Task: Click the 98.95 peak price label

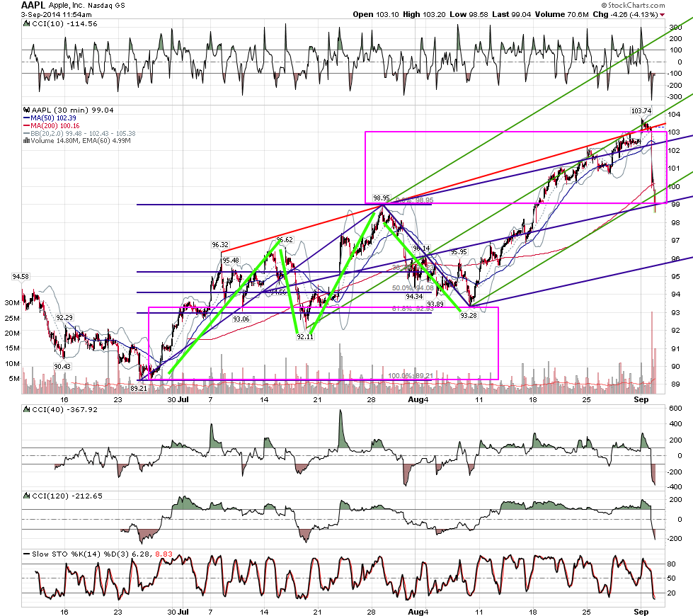Action: point(382,198)
